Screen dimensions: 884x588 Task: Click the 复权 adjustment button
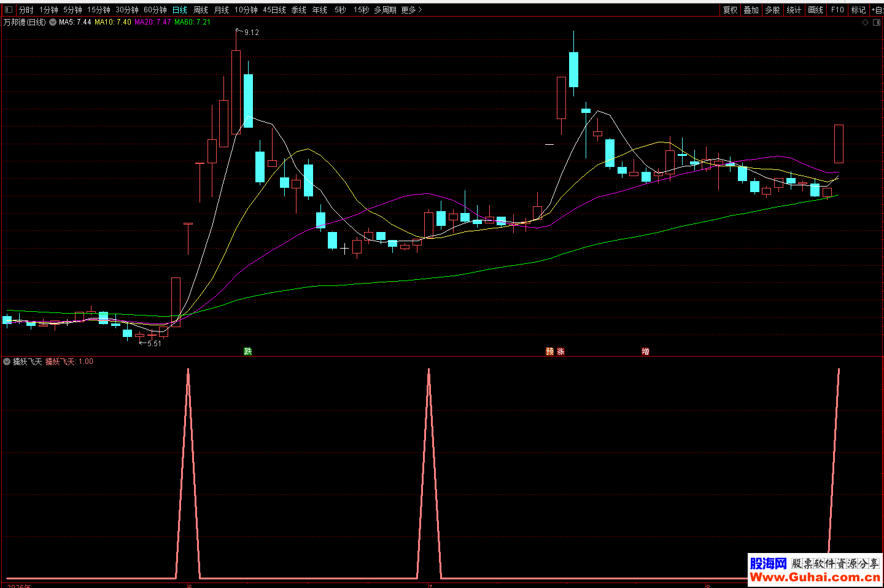click(x=730, y=10)
